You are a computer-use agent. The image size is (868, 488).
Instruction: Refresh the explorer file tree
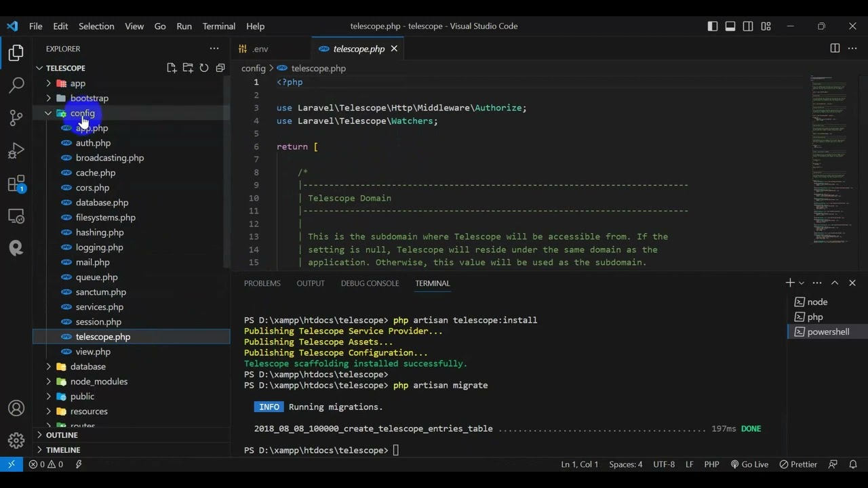204,68
